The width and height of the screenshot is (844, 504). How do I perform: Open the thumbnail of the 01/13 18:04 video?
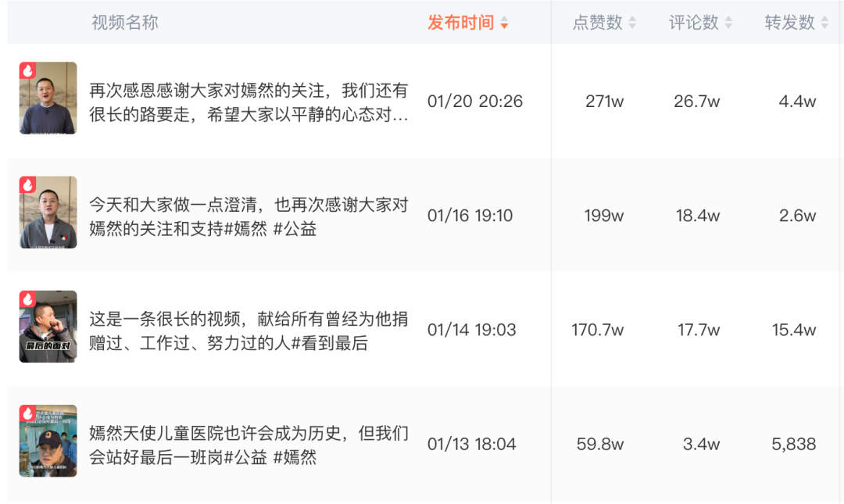tap(48, 441)
